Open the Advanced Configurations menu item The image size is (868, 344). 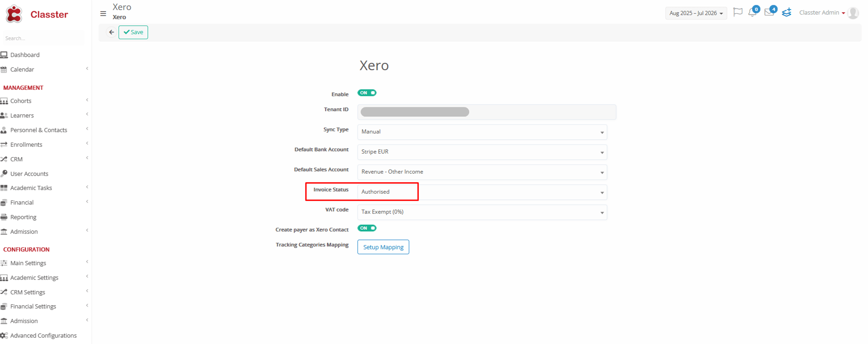43,335
